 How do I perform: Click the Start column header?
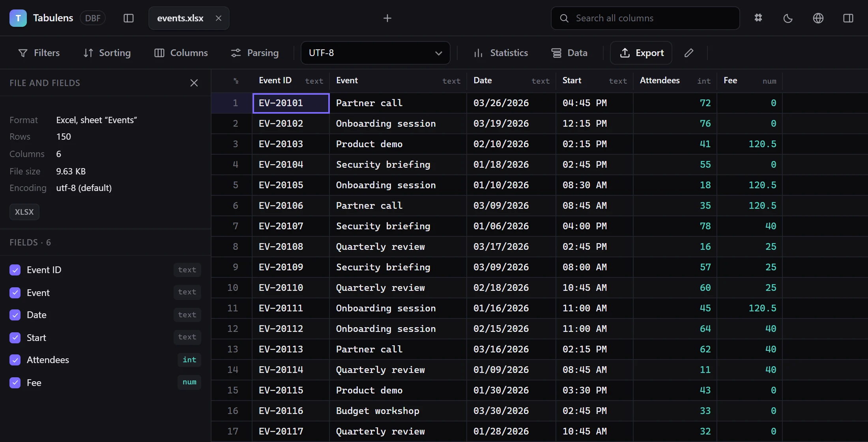coord(595,81)
